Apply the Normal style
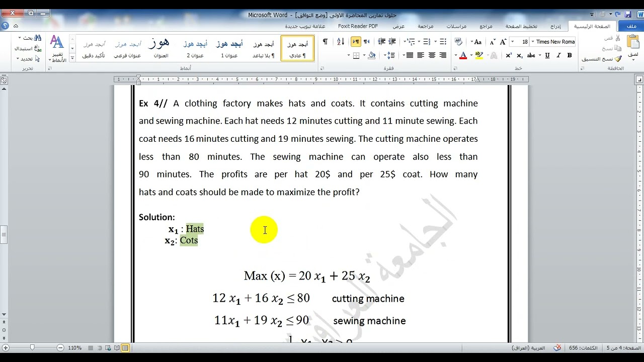The image size is (644, 362). [297, 48]
